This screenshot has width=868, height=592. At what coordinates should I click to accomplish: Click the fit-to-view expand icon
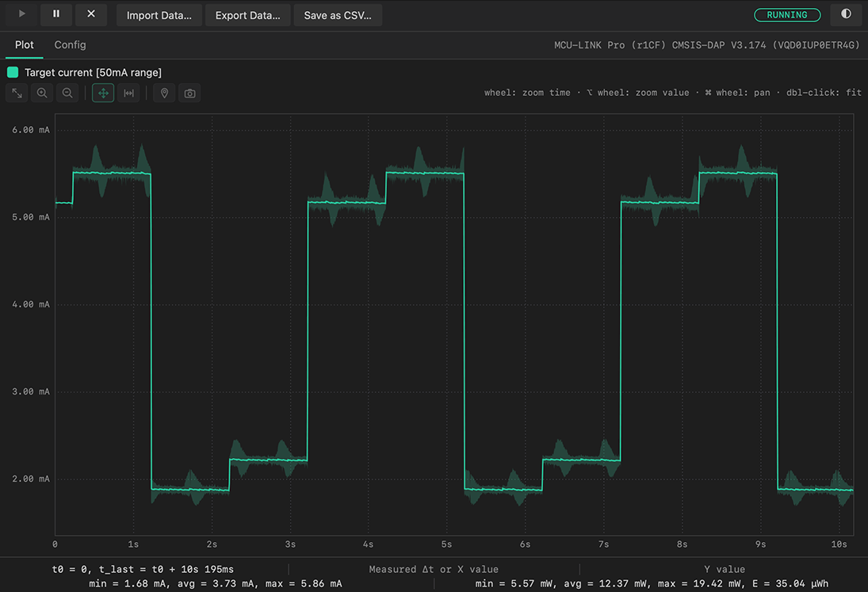(x=17, y=93)
